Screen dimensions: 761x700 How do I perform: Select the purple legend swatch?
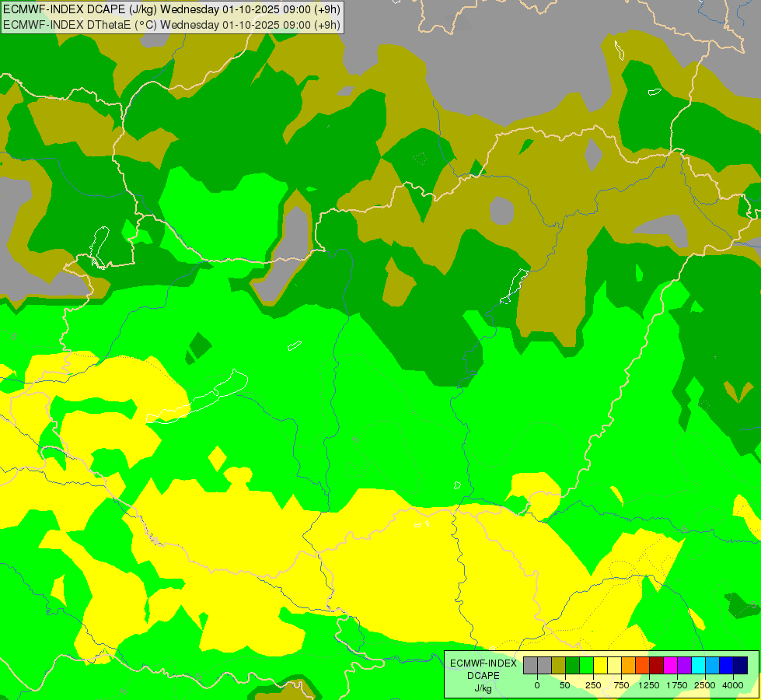(684, 665)
